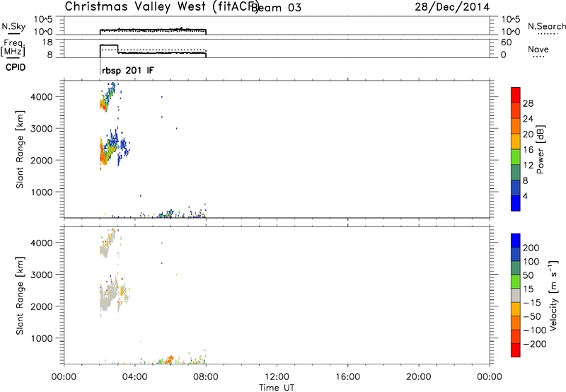Pick the green 15–50 Velocity color segment
566x392 pixels.
pos(516,282)
